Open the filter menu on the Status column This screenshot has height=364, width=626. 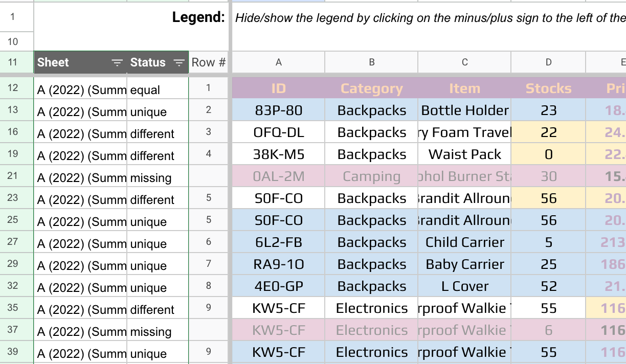[178, 62]
